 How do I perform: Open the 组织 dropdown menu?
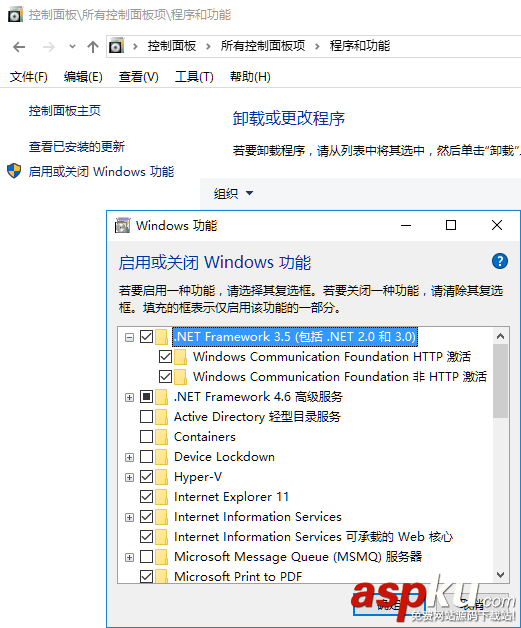233,193
